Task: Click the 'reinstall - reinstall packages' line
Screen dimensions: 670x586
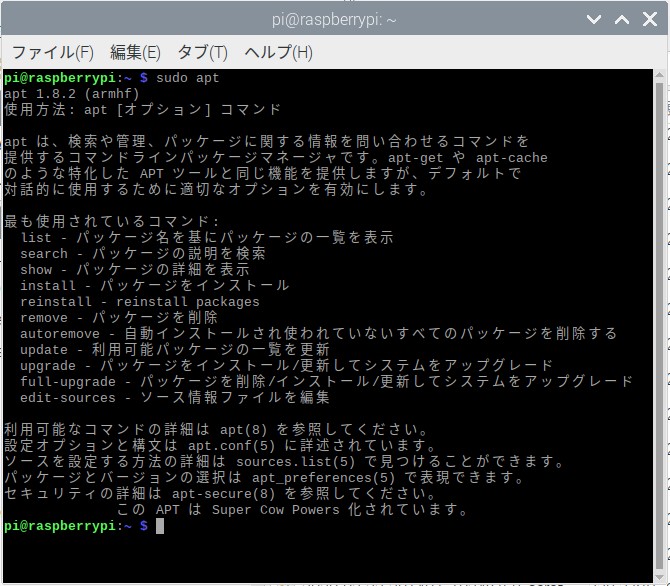Action: pyautogui.click(x=140, y=302)
